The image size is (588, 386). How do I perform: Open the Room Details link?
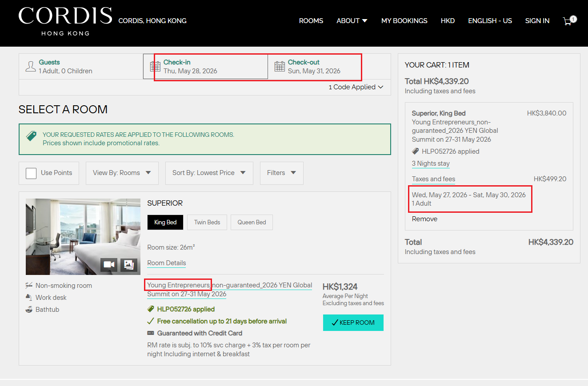pos(167,263)
